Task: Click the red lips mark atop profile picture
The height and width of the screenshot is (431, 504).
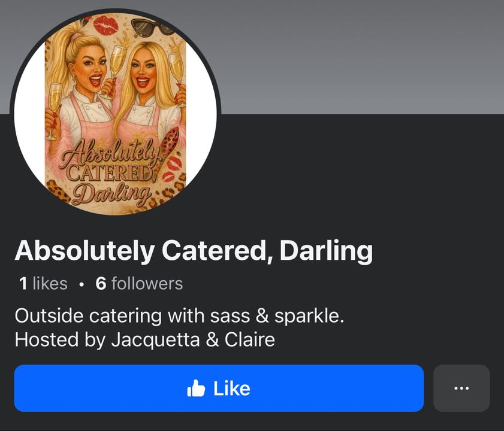Action: coord(105,25)
